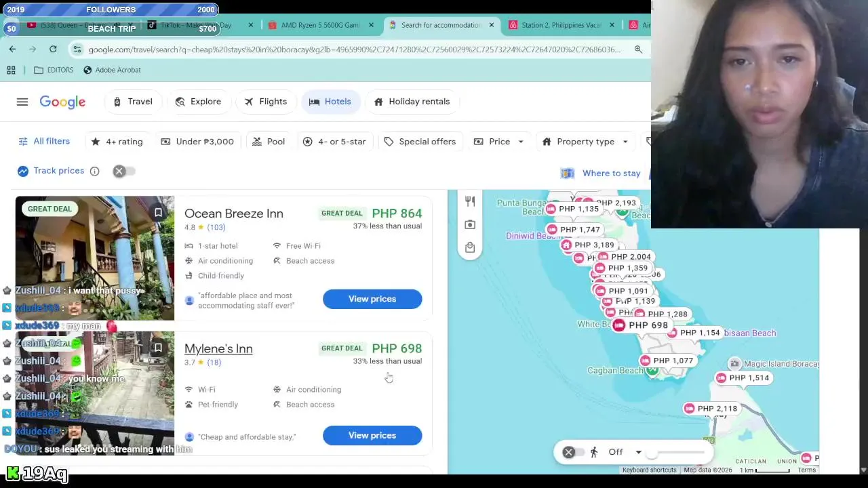The image size is (868, 488).
Task: Show attractions camera icon on map
Action: pyautogui.click(x=470, y=224)
